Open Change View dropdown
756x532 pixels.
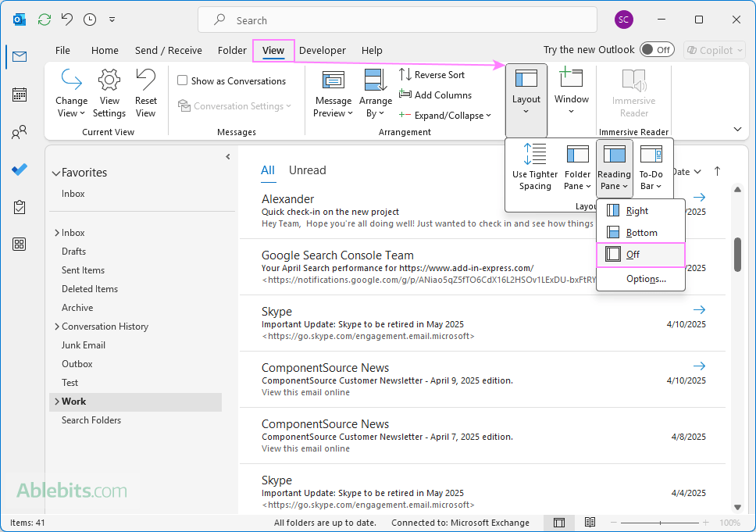pyautogui.click(x=71, y=94)
